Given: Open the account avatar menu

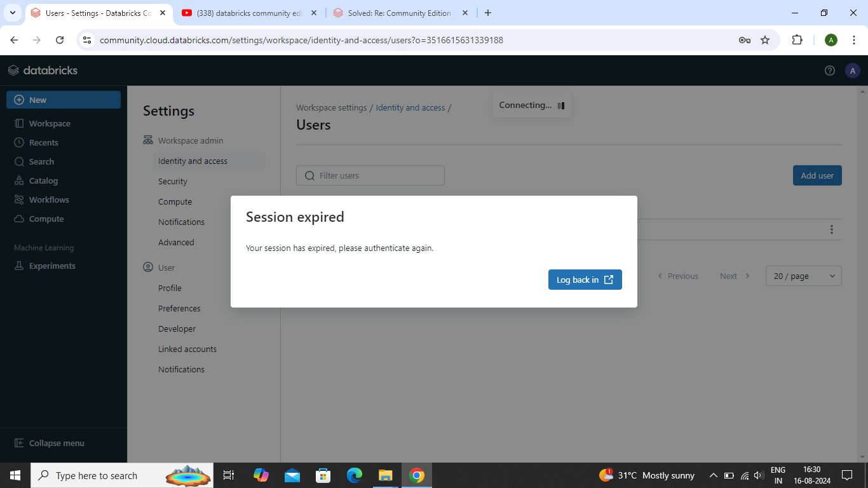Looking at the screenshot, I should (853, 71).
